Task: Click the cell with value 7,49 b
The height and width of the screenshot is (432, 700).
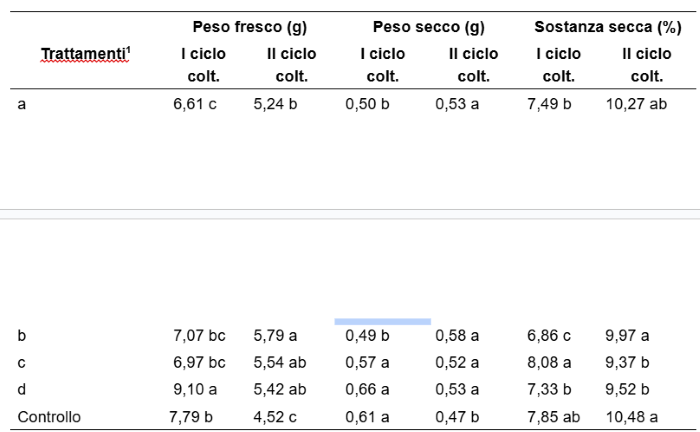Action: coord(549,104)
